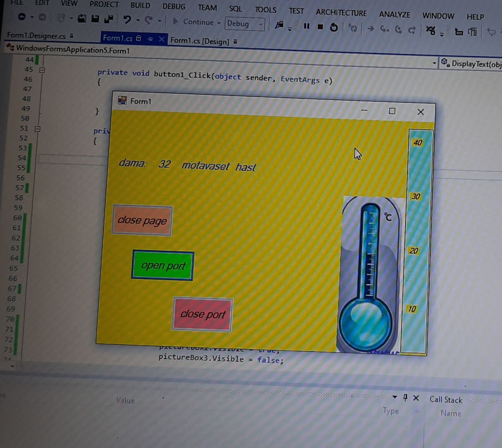The image size is (502, 448).
Task: Click the Open File folder icon
Action: 82,18
